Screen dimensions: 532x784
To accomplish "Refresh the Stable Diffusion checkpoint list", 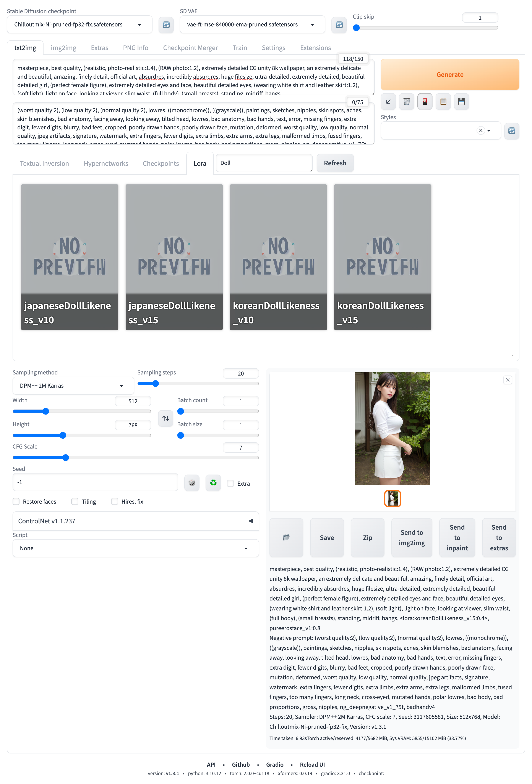I will (166, 25).
